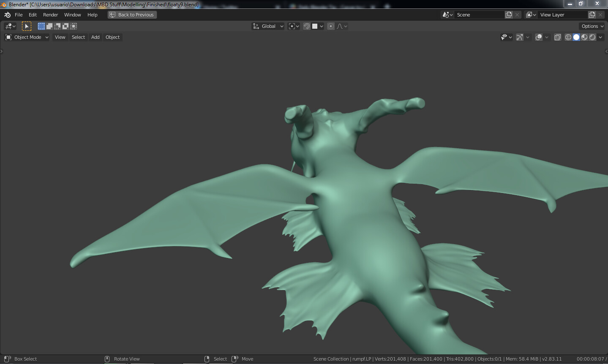Click the 00:00:08:07 timer text
Image resolution: width=608 pixels, height=364 pixels.
tap(590, 359)
